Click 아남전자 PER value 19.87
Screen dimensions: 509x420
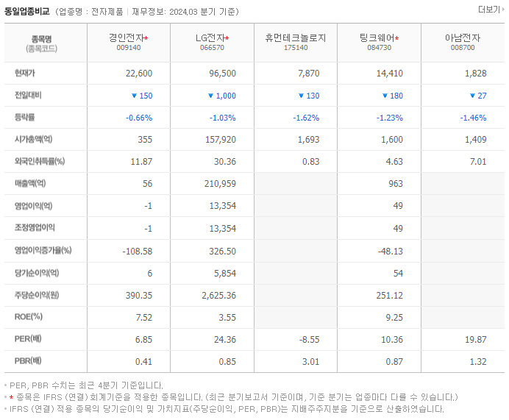476,340
